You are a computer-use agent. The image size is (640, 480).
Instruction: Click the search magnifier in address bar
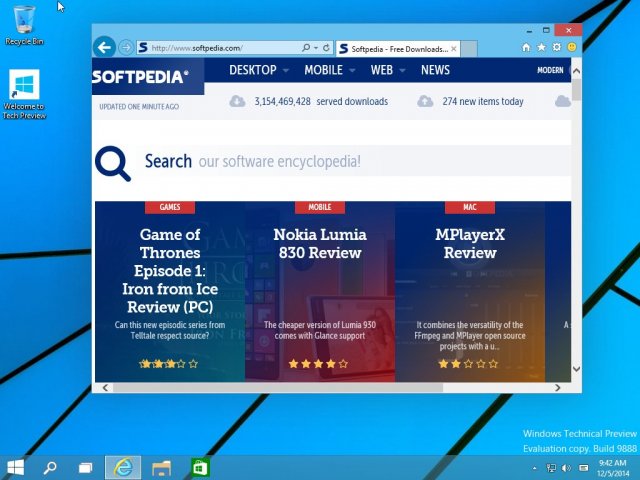click(306, 48)
